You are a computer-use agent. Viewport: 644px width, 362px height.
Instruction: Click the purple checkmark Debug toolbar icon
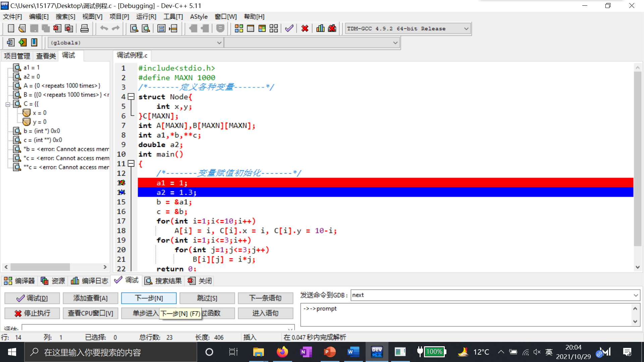289,28
